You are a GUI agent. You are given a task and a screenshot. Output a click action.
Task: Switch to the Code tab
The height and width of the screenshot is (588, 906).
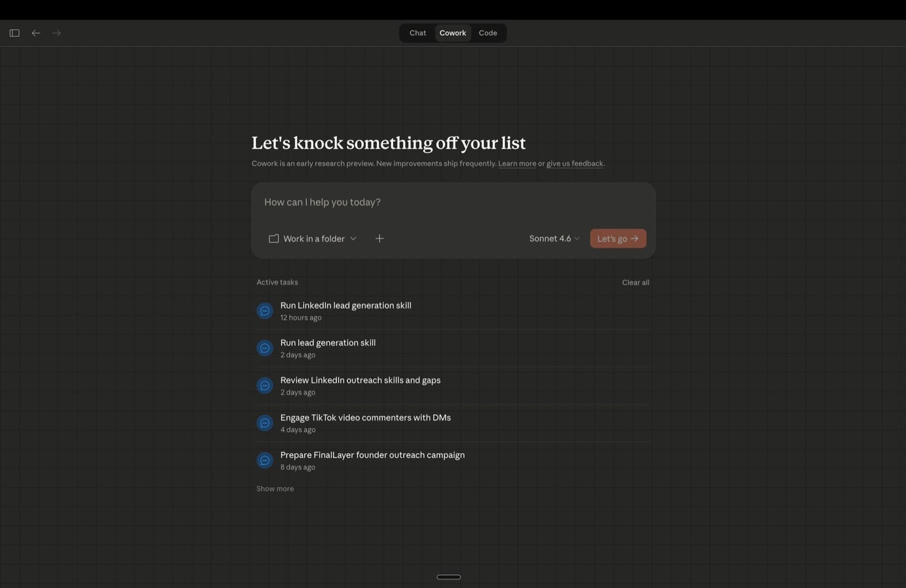488,33
